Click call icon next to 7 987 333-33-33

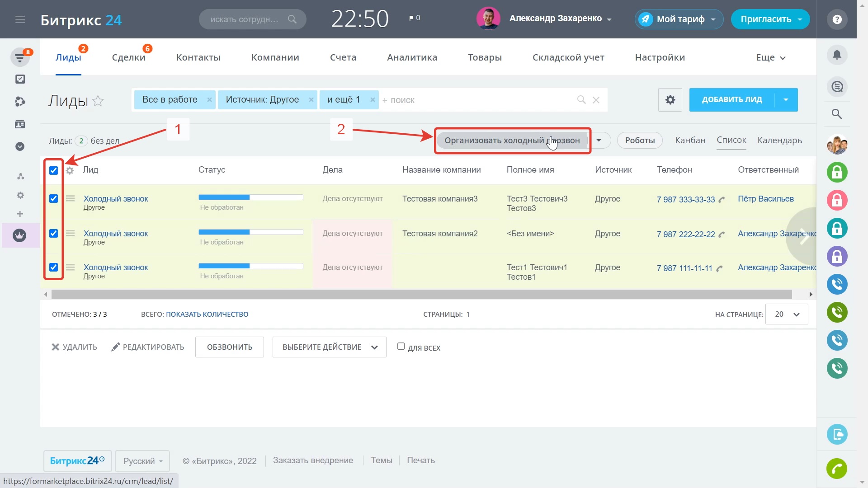tap(722, 200)
